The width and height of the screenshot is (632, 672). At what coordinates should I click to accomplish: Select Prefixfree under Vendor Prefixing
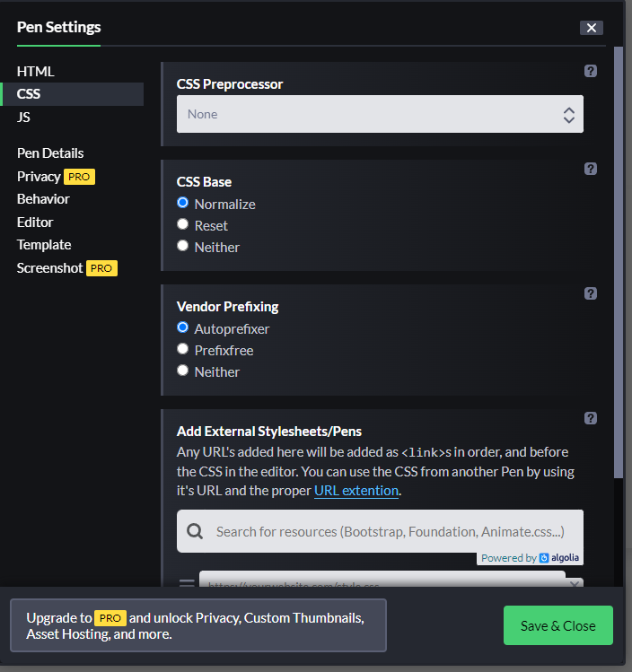tap(182, 349)
